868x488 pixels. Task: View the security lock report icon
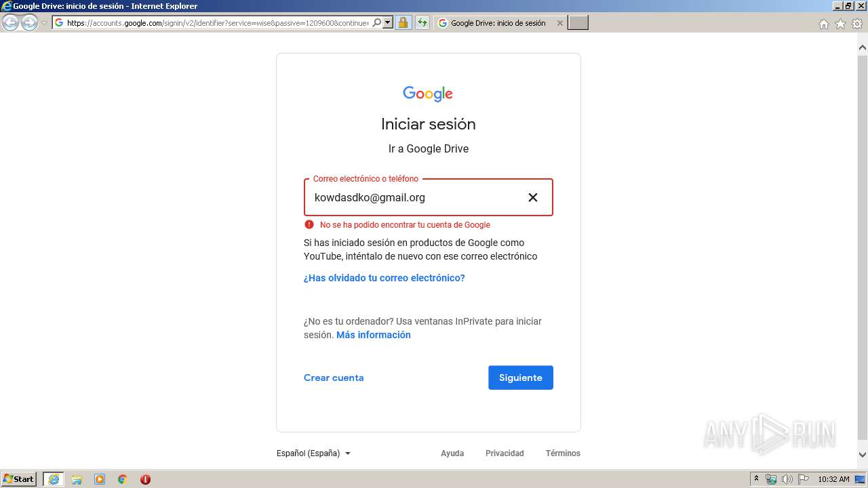coord(403,23)
